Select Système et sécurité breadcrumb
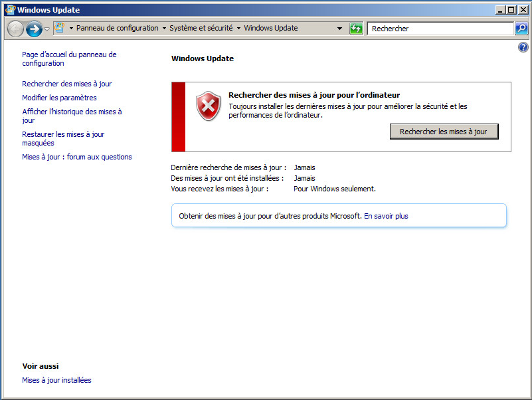 point(201,28)
